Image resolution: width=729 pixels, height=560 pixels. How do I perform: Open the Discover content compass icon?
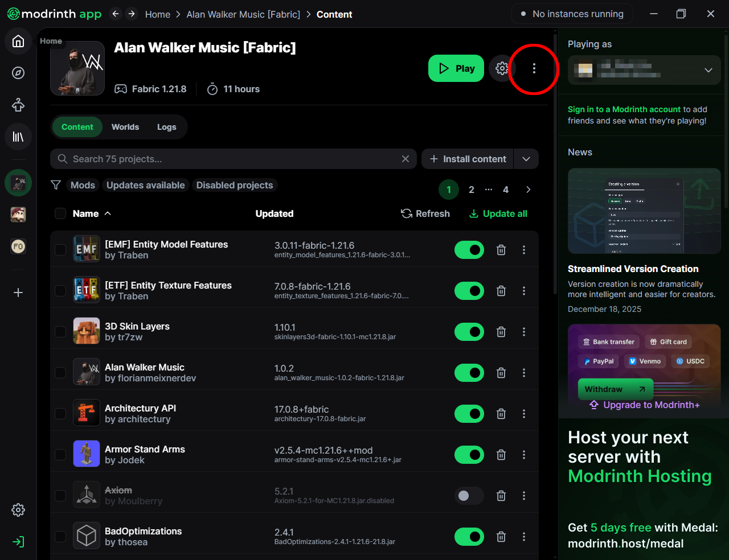coord(18,73)
